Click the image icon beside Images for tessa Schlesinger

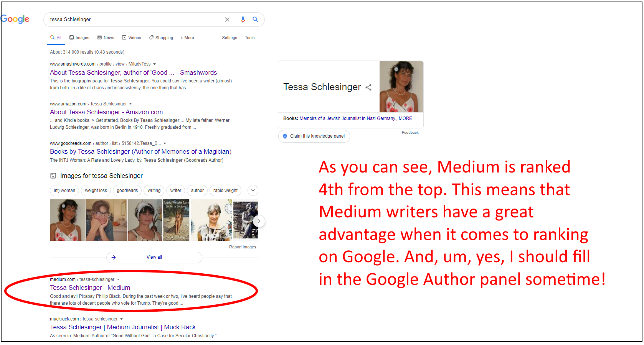coord(53,176)
